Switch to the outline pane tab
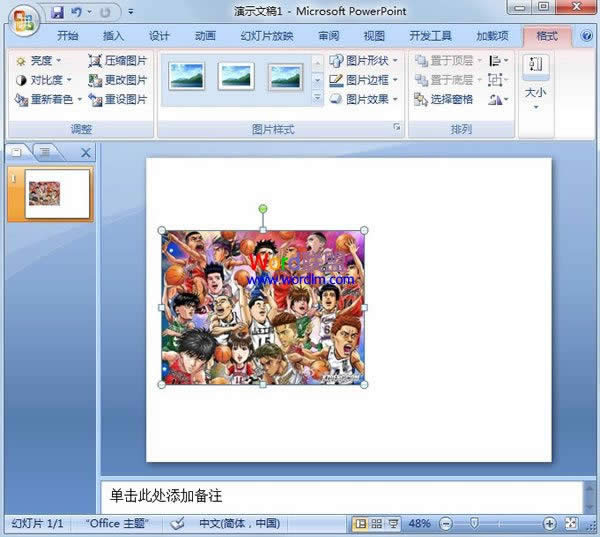600x537 pixels. [45, 153]
